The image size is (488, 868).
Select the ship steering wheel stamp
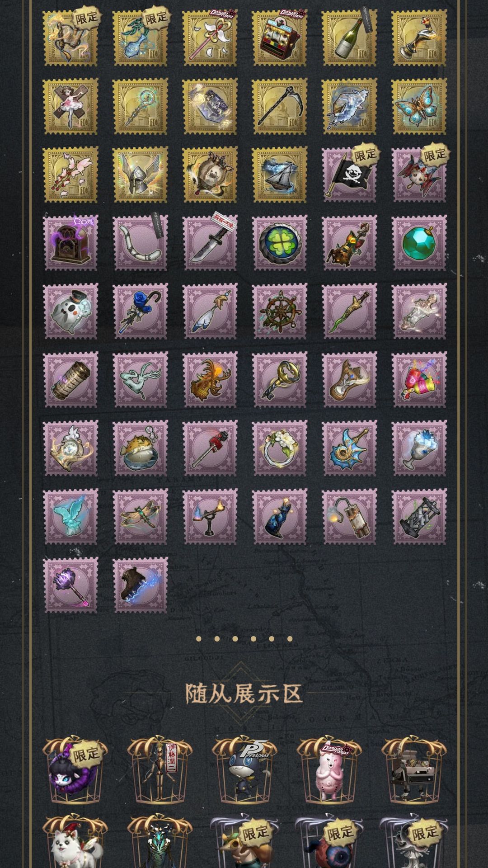[x=280, y=311]
